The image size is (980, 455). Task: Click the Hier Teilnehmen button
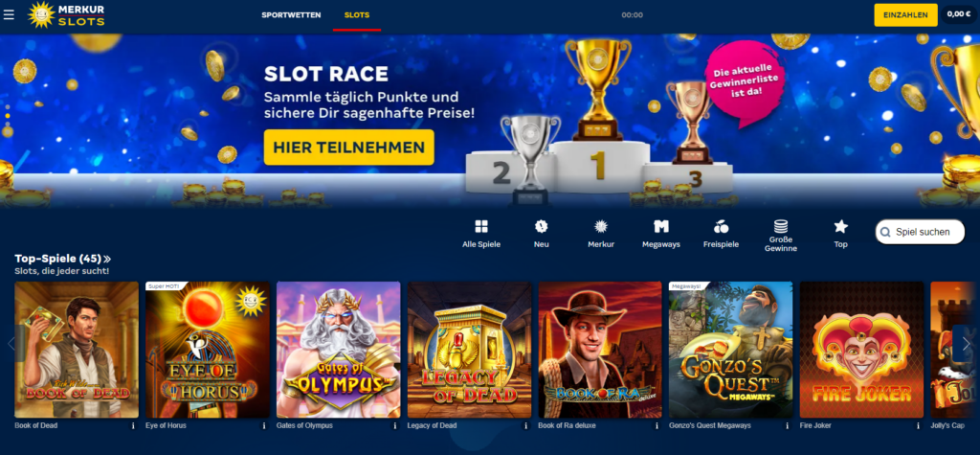tap(348, 148)
